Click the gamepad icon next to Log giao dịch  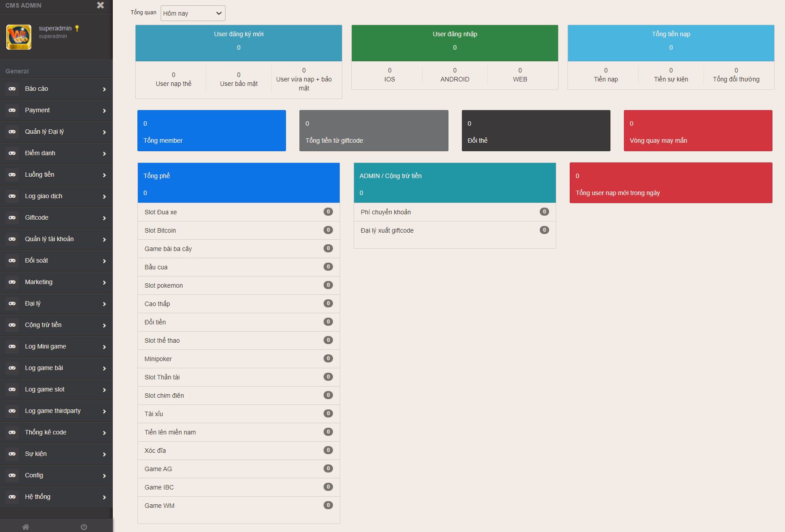coord(12,196)
